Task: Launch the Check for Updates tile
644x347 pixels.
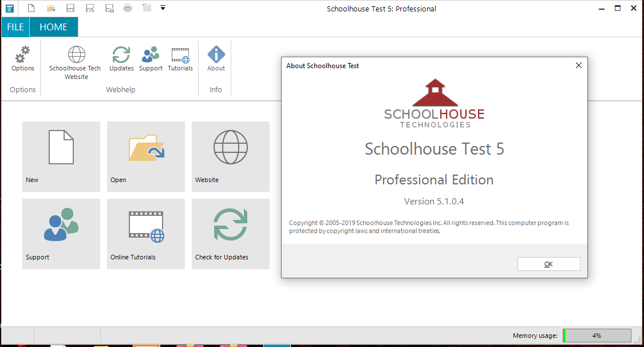Action: (x=231, y=234)
